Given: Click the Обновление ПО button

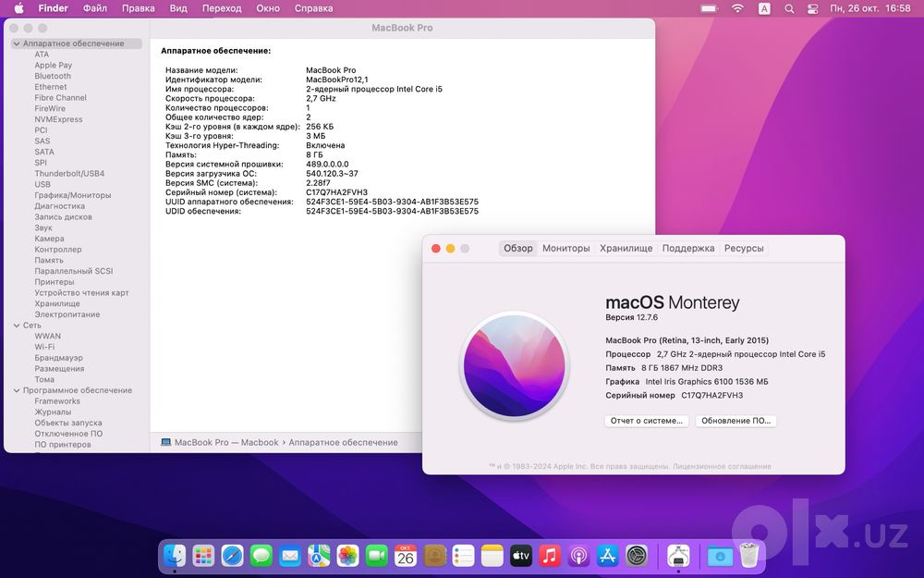Looking at the screenshot, I should pos(736,421).
